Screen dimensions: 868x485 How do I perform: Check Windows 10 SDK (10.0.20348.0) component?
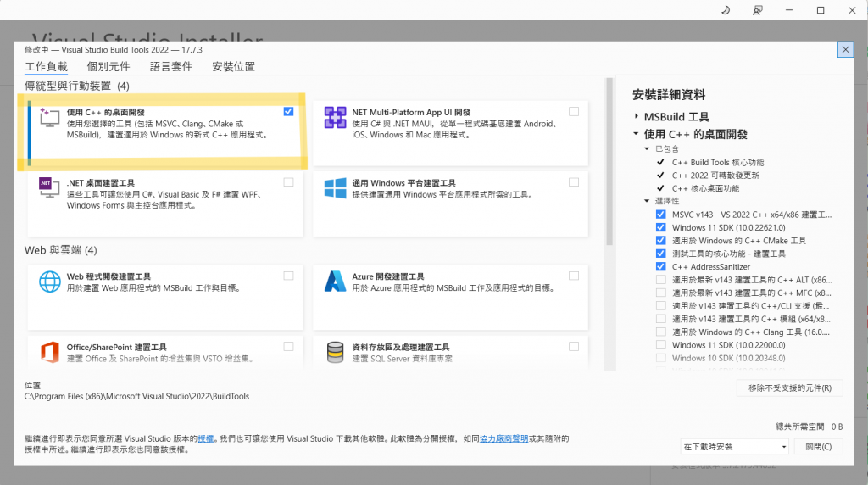pos(661,358)
